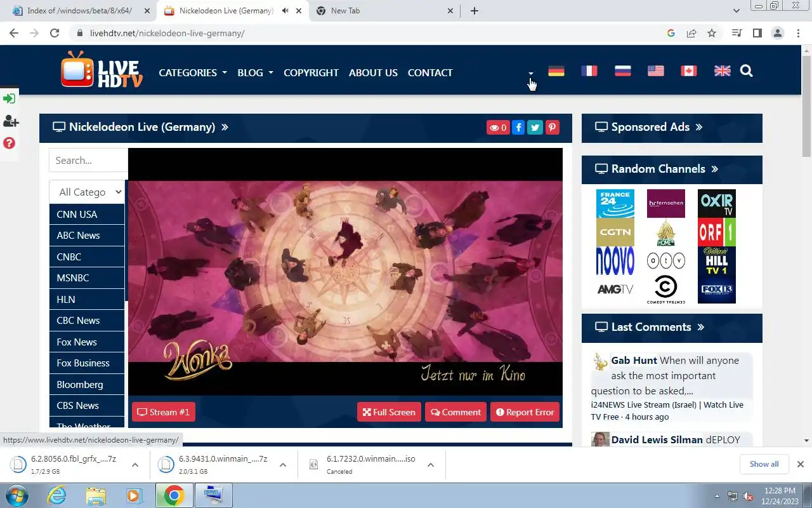Open the CGTN channel logo

click(615, 232)
